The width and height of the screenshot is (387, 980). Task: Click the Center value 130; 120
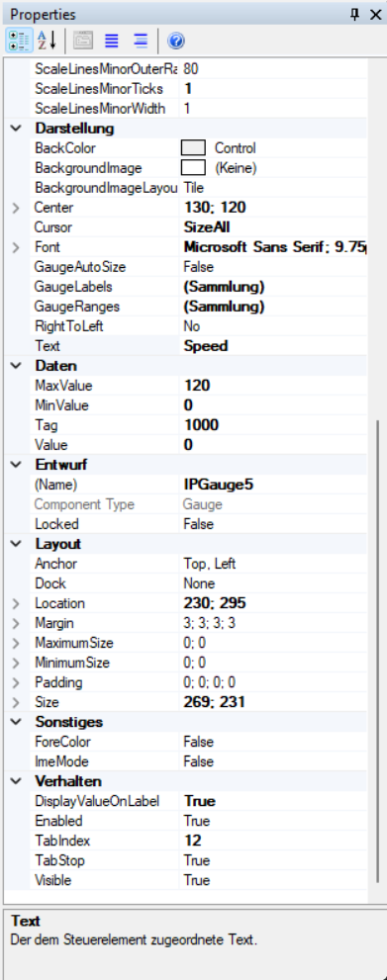(x=215, y=208)
